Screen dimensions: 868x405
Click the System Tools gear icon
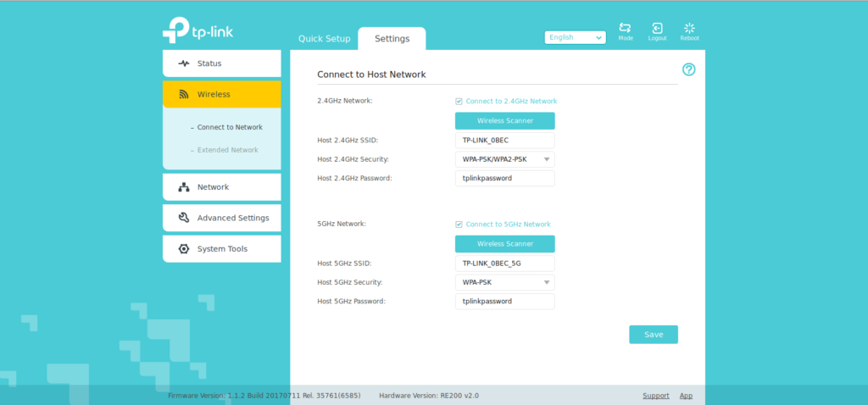coord(184,249)
